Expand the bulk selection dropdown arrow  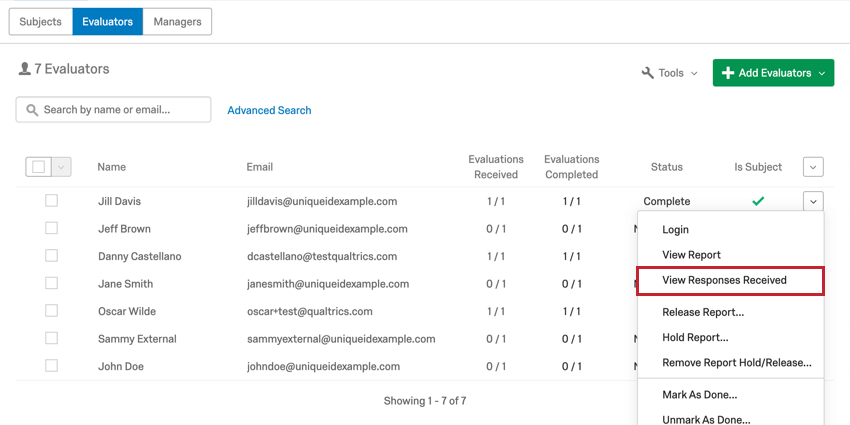click(61, 167)
